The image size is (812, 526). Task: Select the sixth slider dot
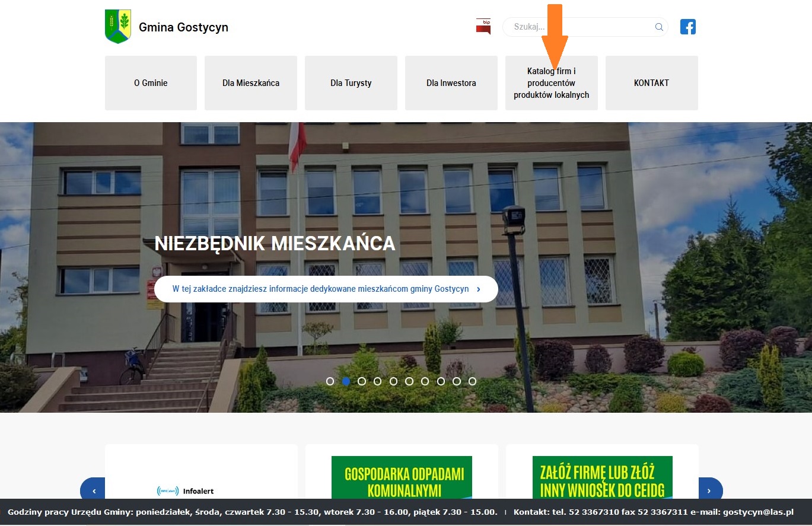coord(409,381)
